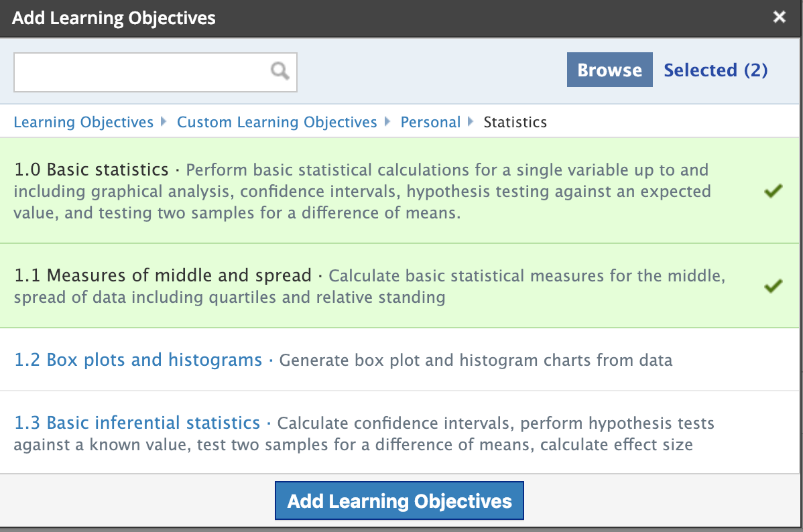Click arrow after Learning Objectives breadcrumb

165,122
